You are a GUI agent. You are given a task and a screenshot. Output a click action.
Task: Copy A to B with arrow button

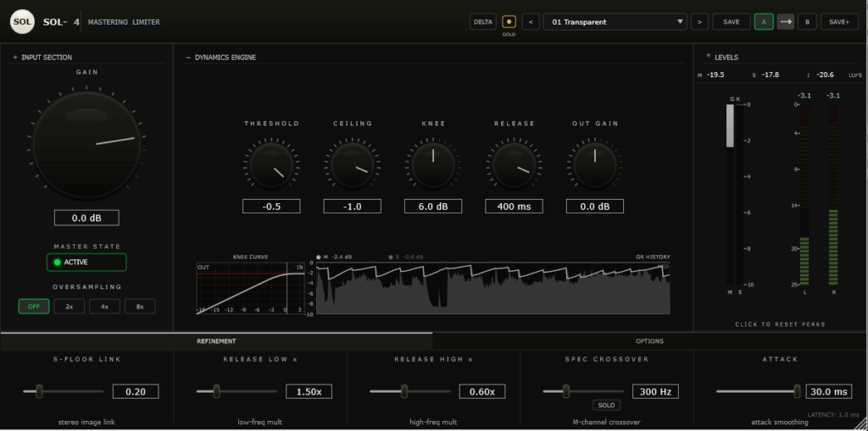pos(786,22)
